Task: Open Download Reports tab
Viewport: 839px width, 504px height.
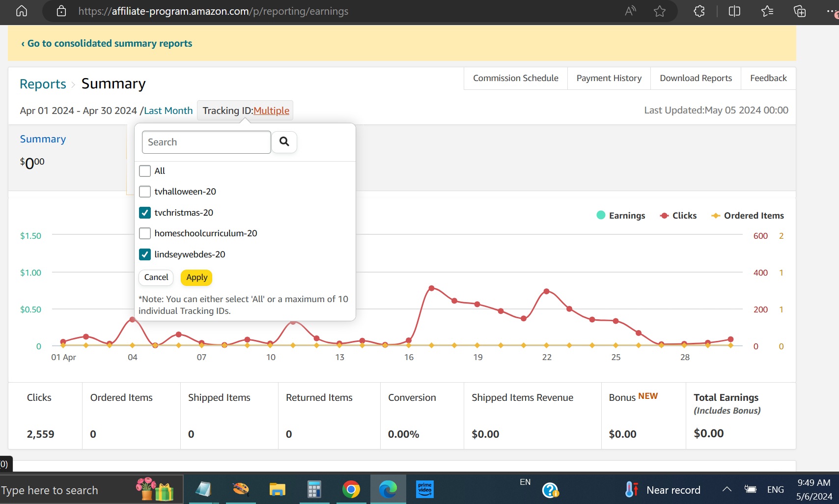Action: [x=696, y=78]
